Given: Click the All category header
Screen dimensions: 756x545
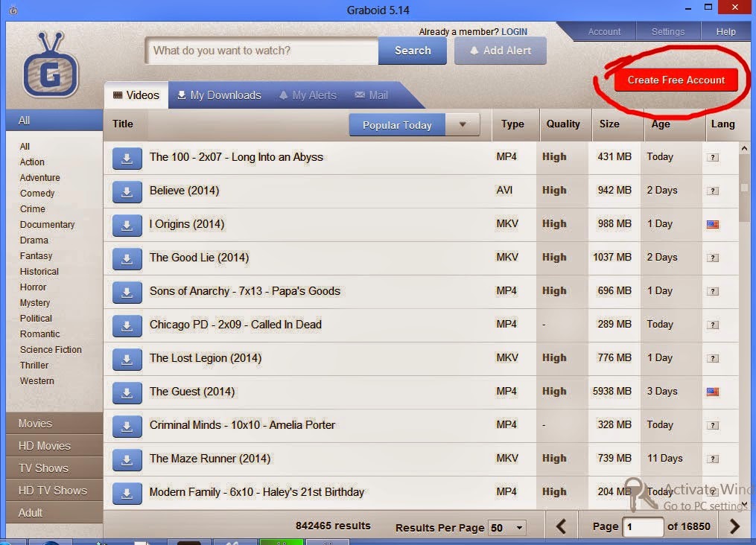Looking at the screenshot, I should click(x=54, y=121).
